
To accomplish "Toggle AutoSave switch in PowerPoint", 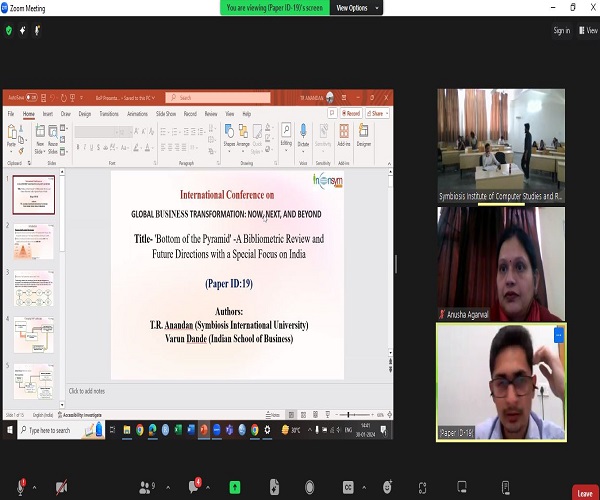I will point(31,98).
